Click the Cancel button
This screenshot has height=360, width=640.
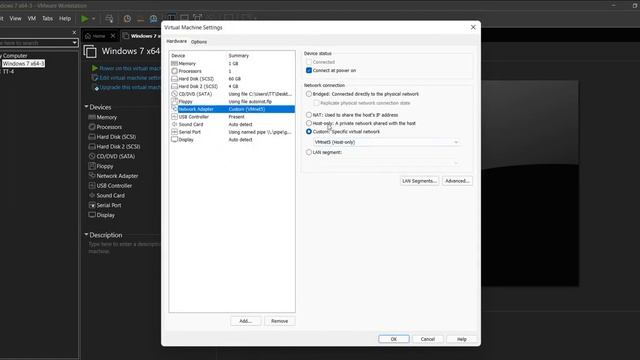pos(427,339)
